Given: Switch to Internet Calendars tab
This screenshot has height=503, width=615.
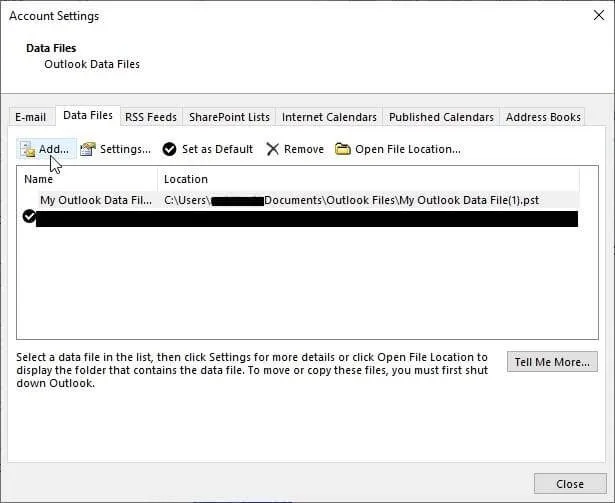Looking at the screenshot, I should click(x=329, y=117).
